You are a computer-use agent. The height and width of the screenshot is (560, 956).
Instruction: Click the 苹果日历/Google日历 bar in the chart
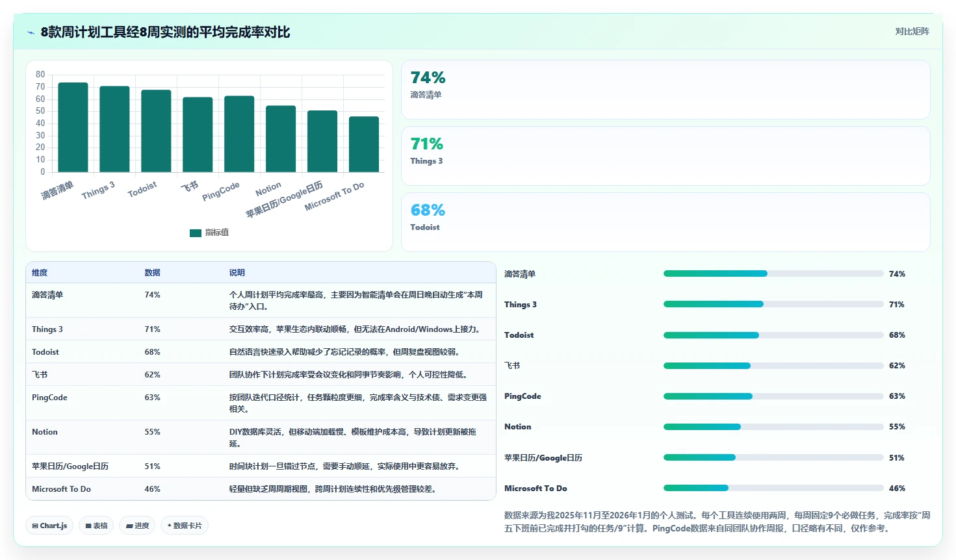pos(322,142)
